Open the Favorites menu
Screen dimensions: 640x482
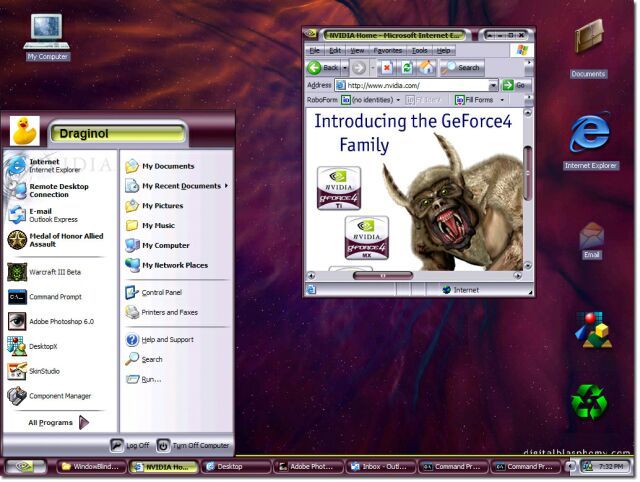pyautogui.click(x=387, y=50)
